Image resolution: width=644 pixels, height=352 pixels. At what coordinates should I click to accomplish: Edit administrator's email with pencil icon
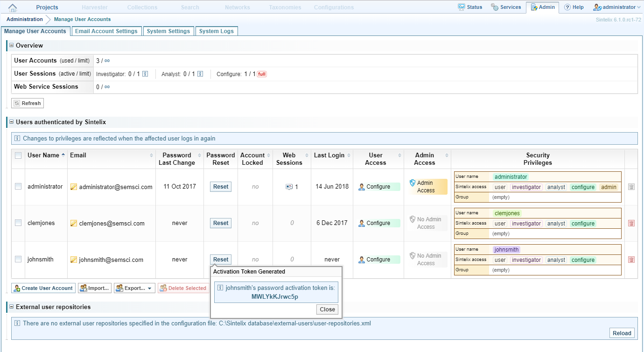(x=73, y=187)
